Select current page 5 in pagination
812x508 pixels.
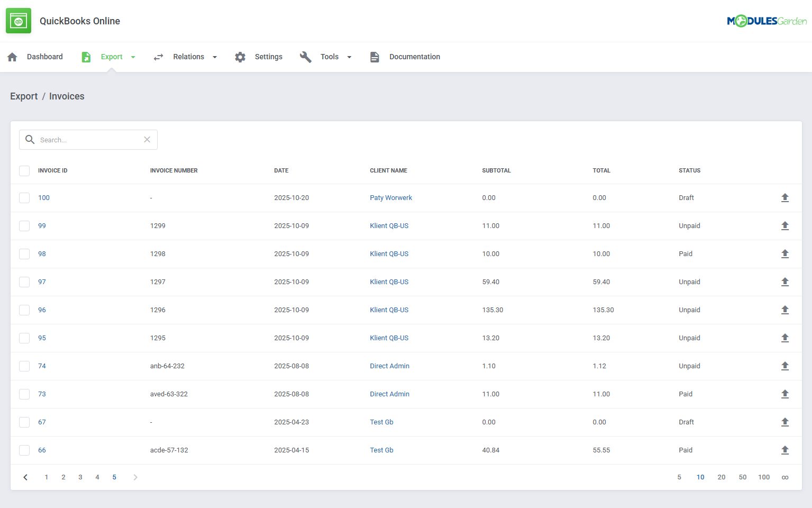click(114, 477)
